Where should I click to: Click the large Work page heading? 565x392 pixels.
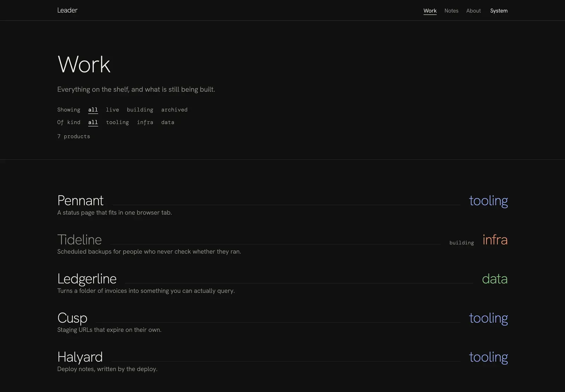[84, 64]
